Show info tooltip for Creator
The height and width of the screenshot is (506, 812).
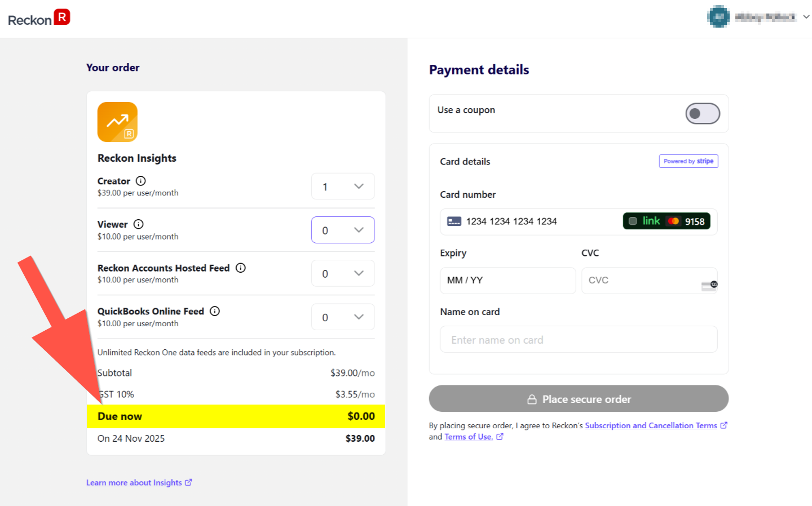click(141, 181)
